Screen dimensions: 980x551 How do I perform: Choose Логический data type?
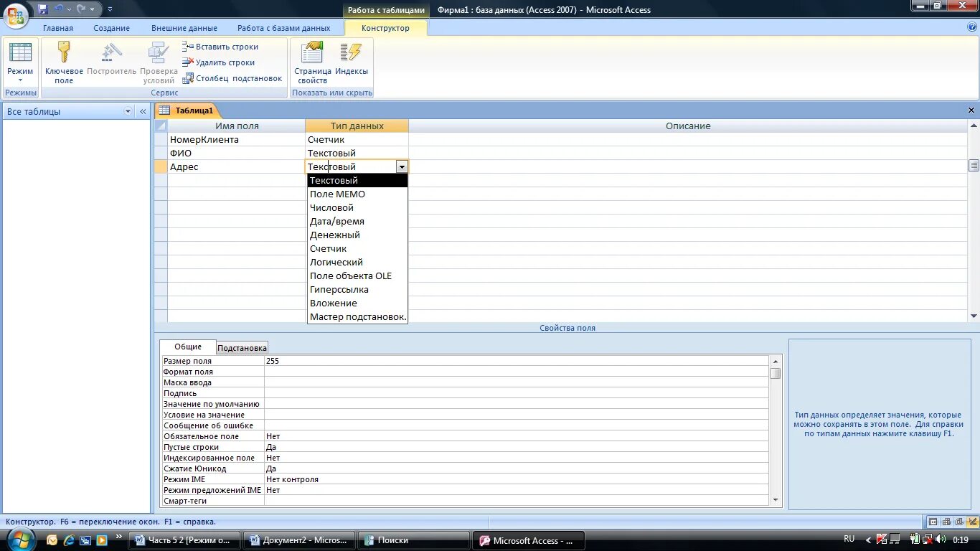(357, 263)
